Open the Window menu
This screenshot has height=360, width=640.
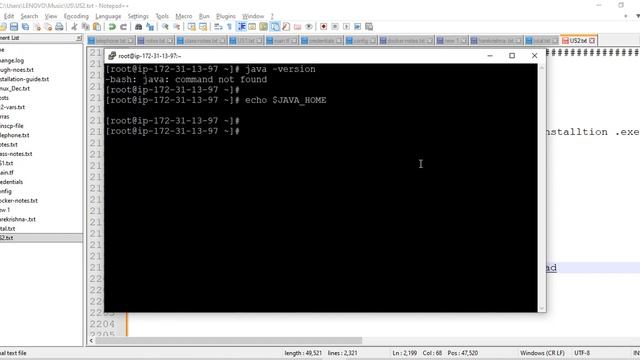coord(253,16)
